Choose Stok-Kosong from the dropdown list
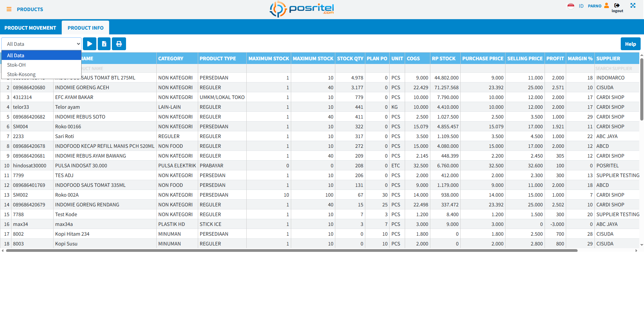Viewport: 644px width, 334px height. pos(41,74)
